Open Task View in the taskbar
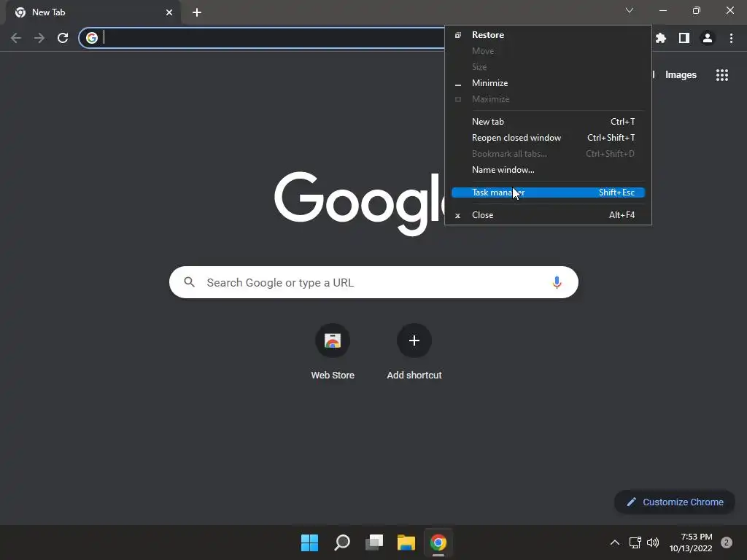This screenshot has height=560, width=747. (x=374, y=542)
